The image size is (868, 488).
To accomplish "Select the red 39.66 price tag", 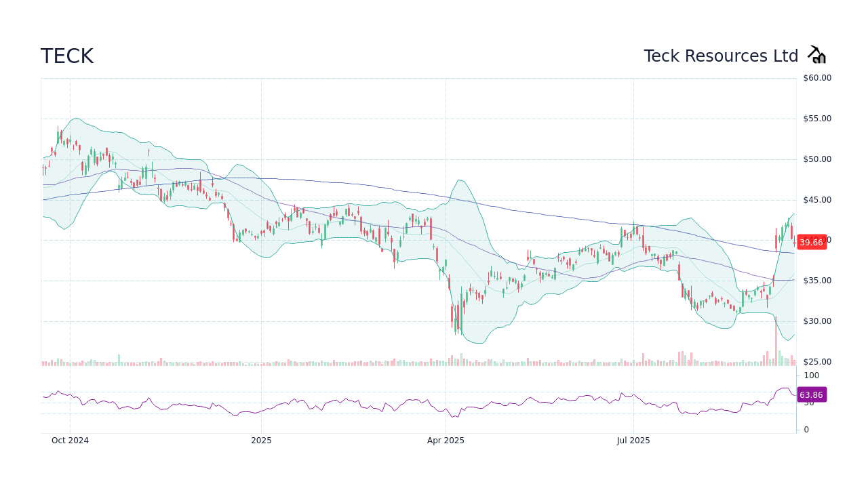I will coord(812,242).
